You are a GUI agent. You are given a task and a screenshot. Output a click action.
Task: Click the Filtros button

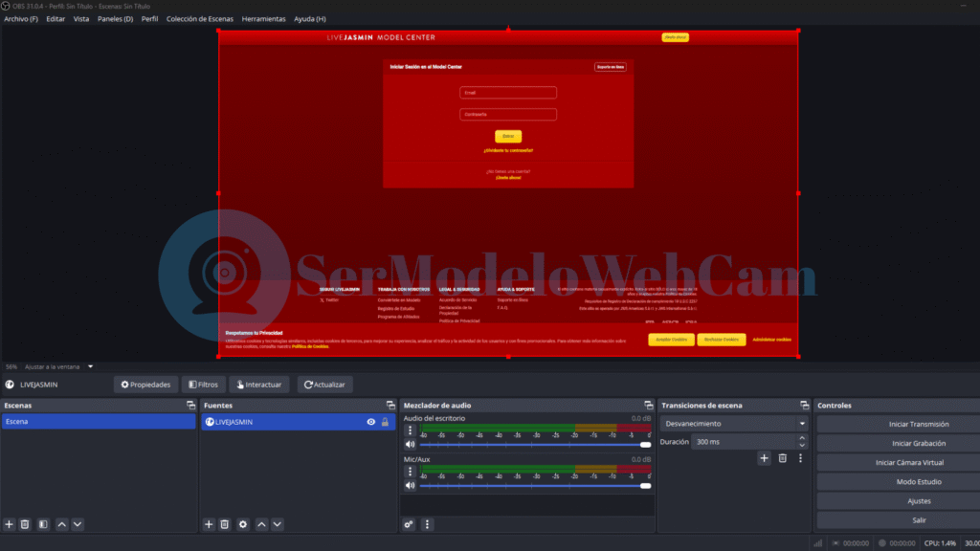click(x=204, y=385)
